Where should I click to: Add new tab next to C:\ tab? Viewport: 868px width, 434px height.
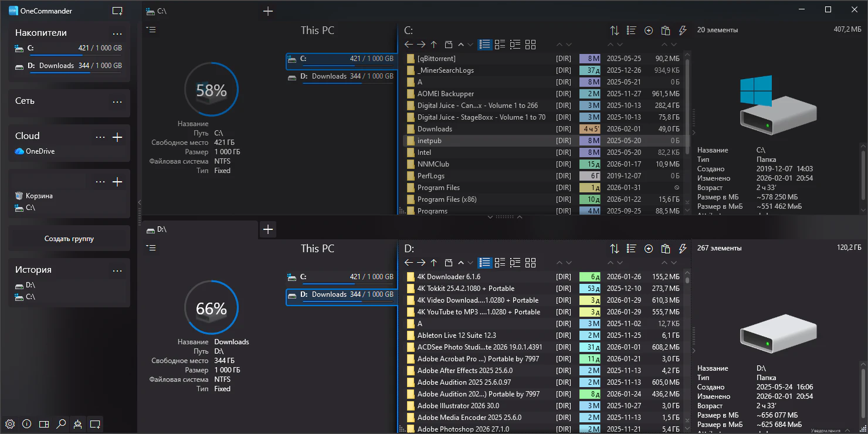(268, 11)
